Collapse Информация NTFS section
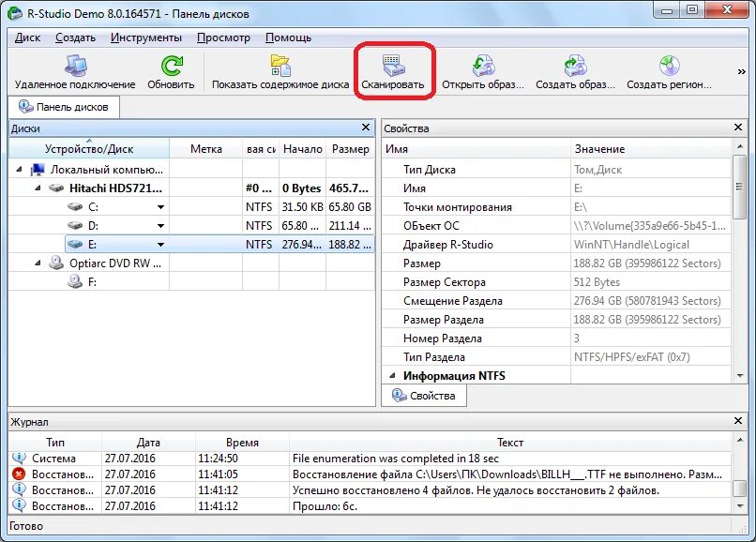This screenshot has width=756, height=542. coord(392,375)
